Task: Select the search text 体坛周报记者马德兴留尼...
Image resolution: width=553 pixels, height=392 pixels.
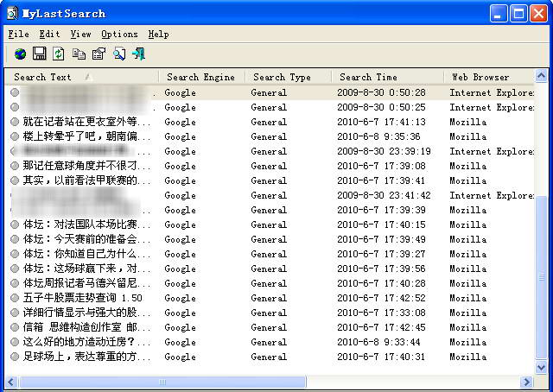Action: click(86, 283)
